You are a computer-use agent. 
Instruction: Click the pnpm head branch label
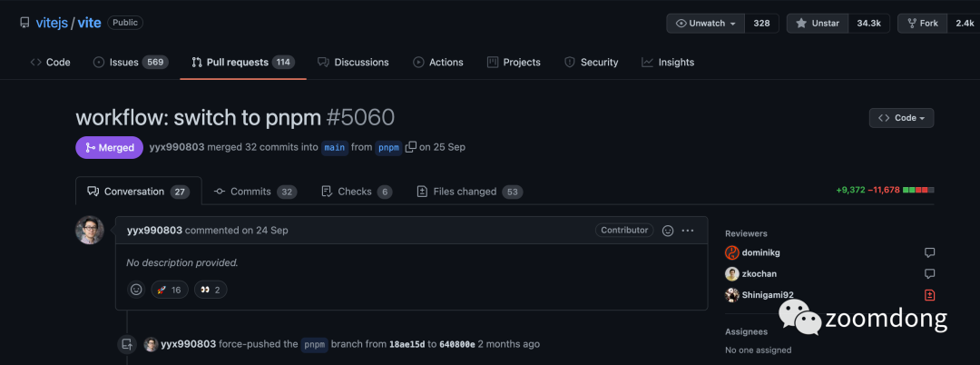(x=388, y=147)
